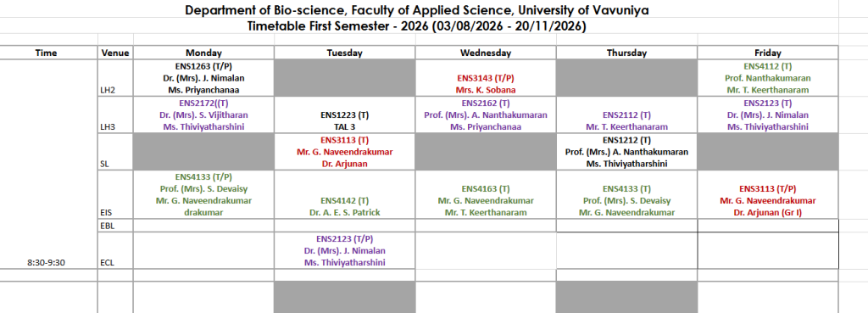
Task: Click the Wednesday header cell
Action: 486,53
